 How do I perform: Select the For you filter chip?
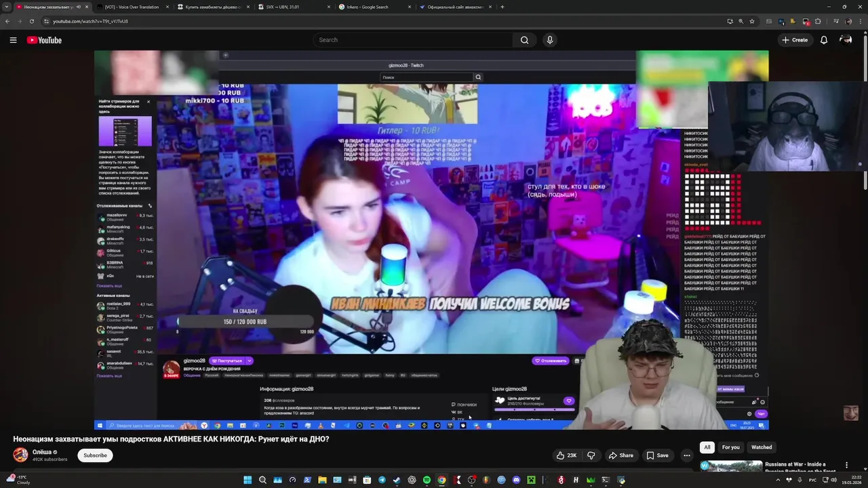point(730,447)
